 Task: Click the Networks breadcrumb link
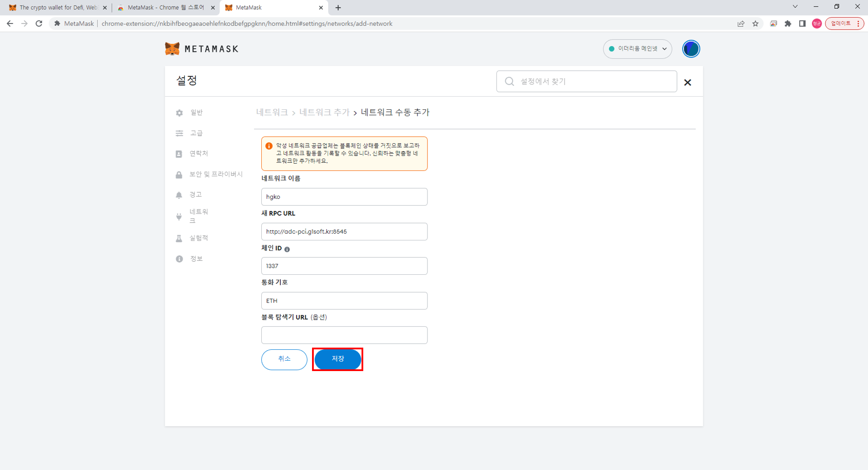click(272, 112)
